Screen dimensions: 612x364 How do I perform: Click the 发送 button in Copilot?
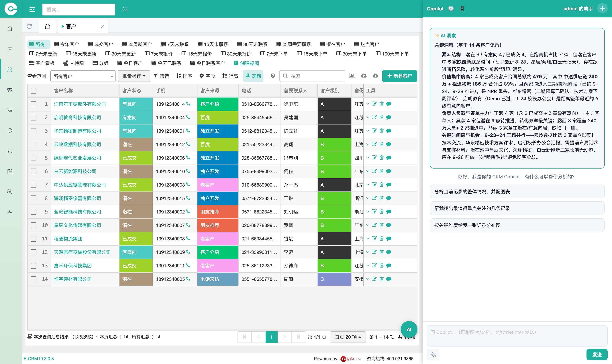[597, 354]
